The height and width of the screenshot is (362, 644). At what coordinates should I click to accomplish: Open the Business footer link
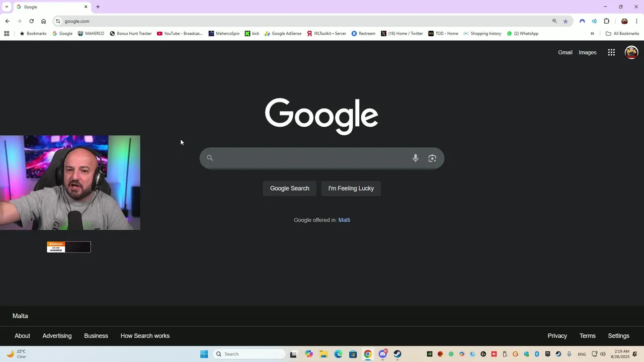coord(96,336)
